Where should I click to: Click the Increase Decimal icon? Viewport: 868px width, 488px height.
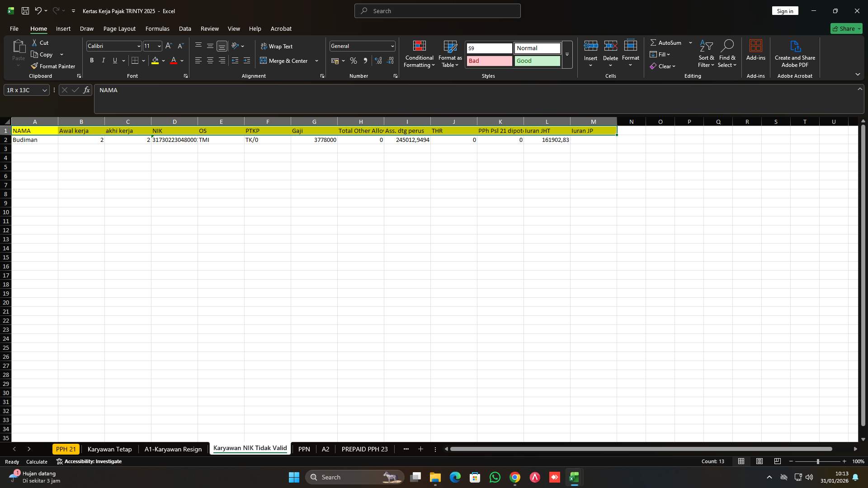[x=378, y=60]
